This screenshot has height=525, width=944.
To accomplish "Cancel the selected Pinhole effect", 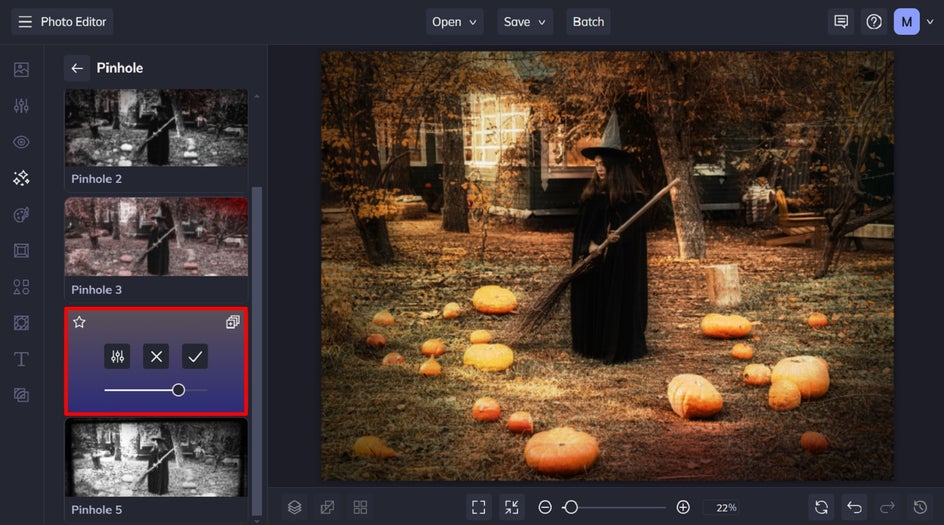I will [156, 356].
